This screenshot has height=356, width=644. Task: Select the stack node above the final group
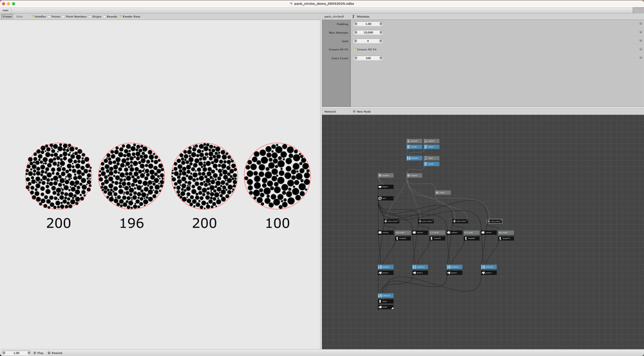pyautogui.click(x=386, y=301)
